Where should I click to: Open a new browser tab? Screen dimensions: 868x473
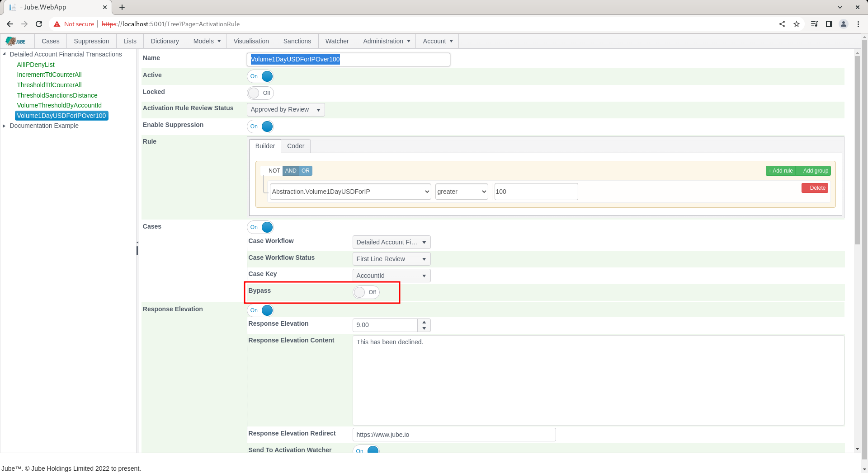[122, 7]
